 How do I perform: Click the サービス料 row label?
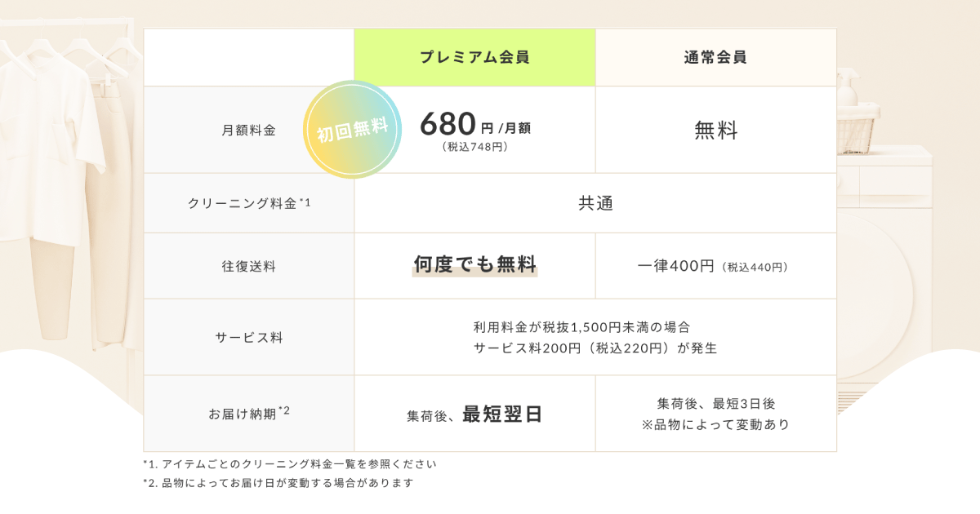coord(248,337)
